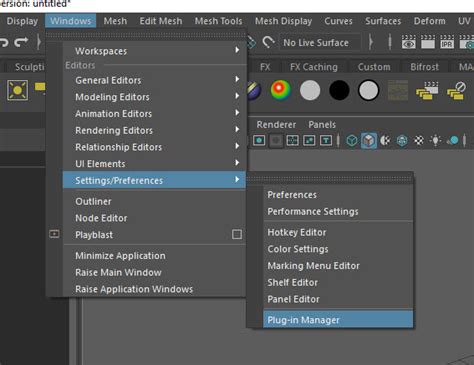Select Settings/Preferences menu entry

[x=154, y=180]
